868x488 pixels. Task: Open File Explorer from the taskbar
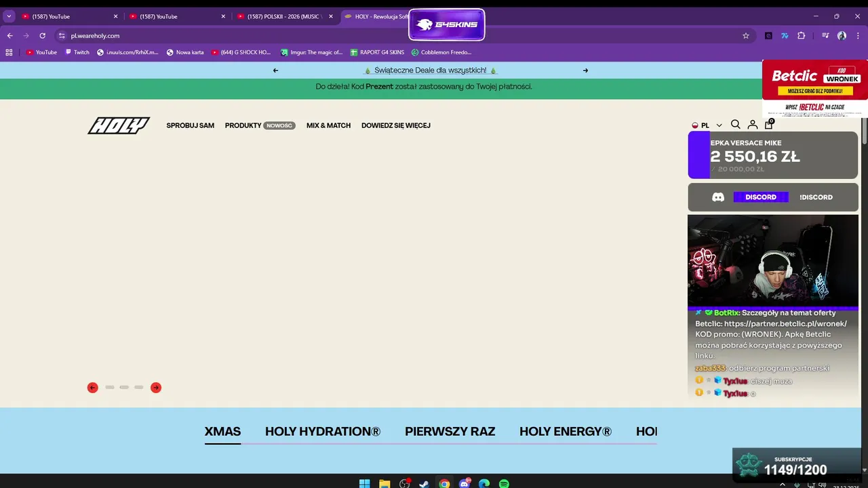click(384, 484)
